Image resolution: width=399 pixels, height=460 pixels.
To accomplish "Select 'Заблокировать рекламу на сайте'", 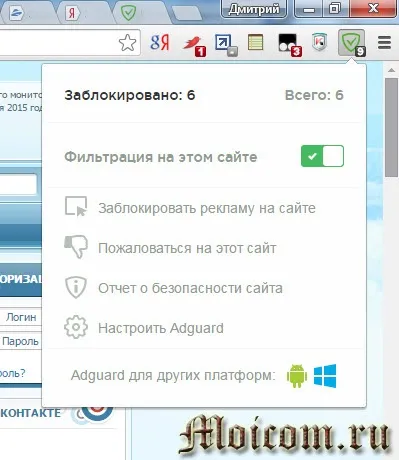I will (x=207, y=208).
